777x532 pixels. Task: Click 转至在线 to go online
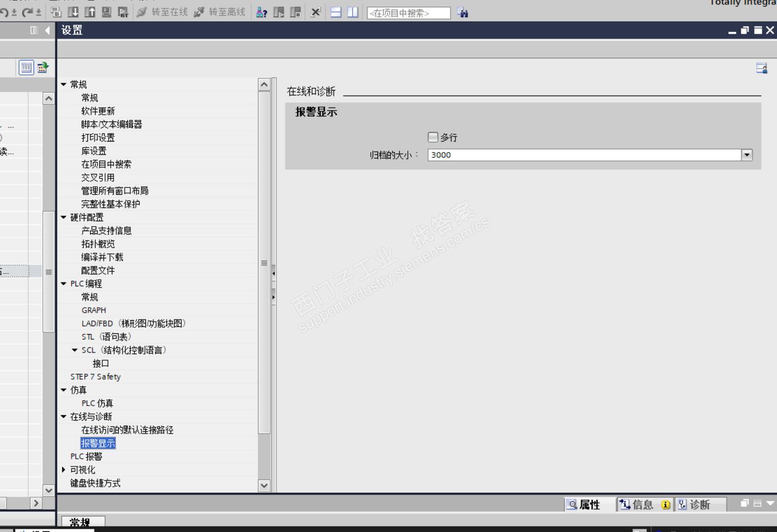(162, 12)
